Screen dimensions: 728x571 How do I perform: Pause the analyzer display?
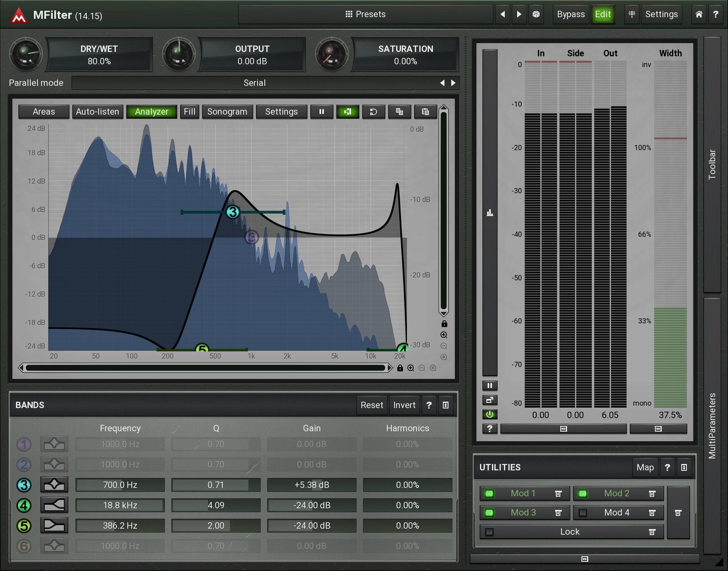click(x=321, y=112)
